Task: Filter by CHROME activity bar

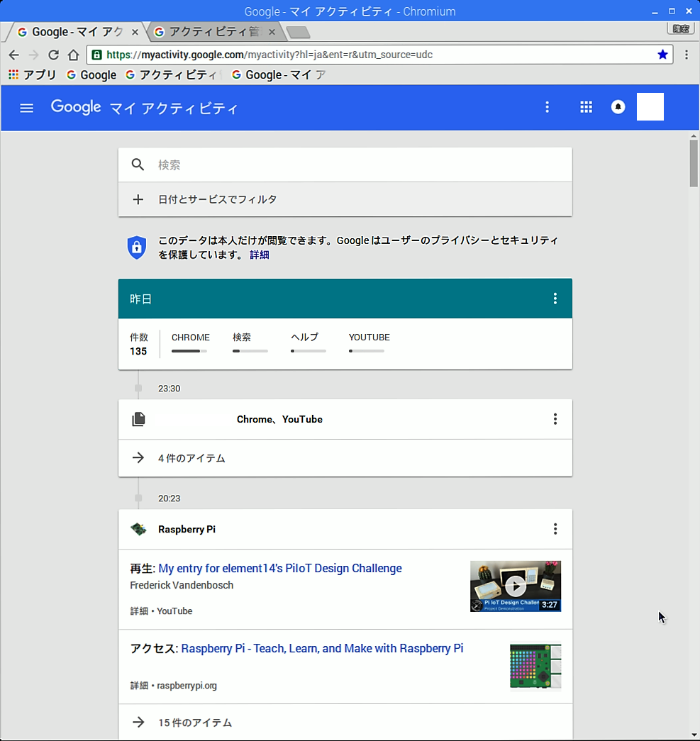Action: coord(190,344)
